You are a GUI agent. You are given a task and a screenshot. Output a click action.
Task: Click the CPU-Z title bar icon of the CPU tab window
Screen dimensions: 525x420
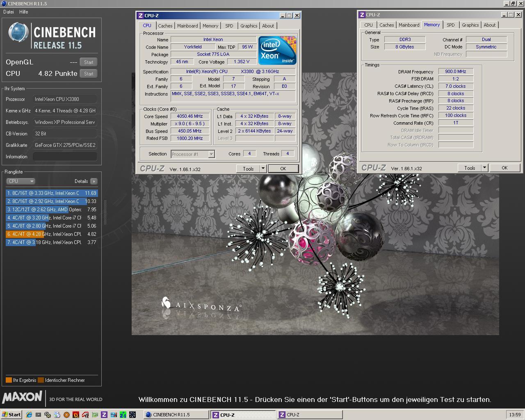[140, 16]
